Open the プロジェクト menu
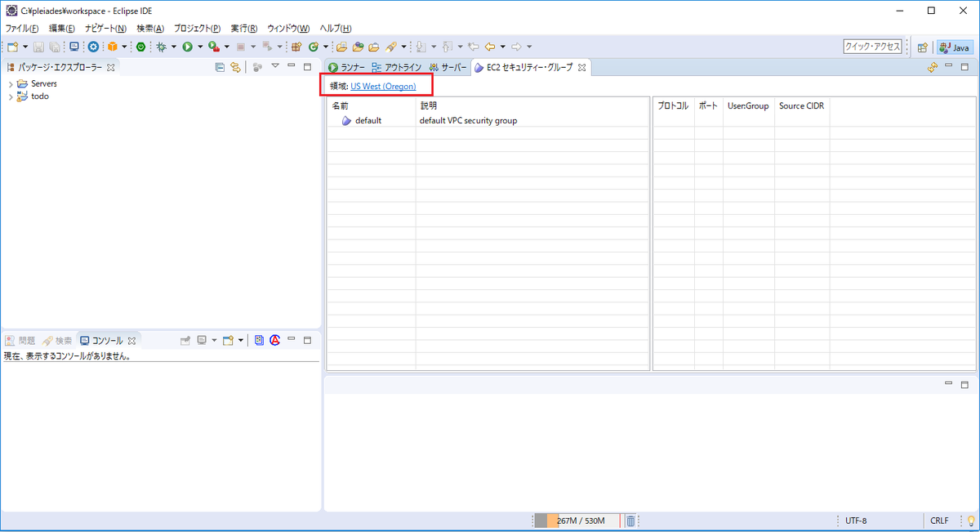Screen dimensions: 980x532 pos(197,28)
